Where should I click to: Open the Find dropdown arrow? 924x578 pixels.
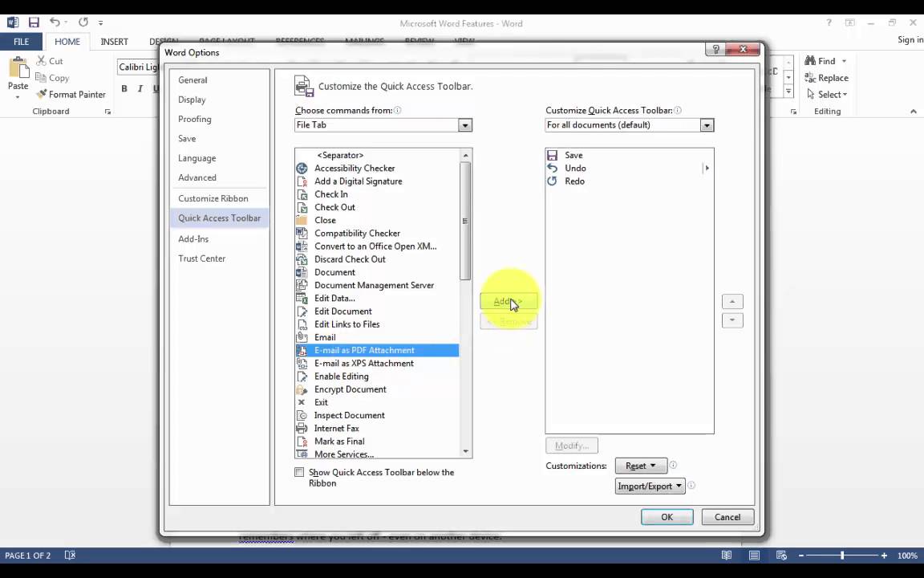point(844,61)
